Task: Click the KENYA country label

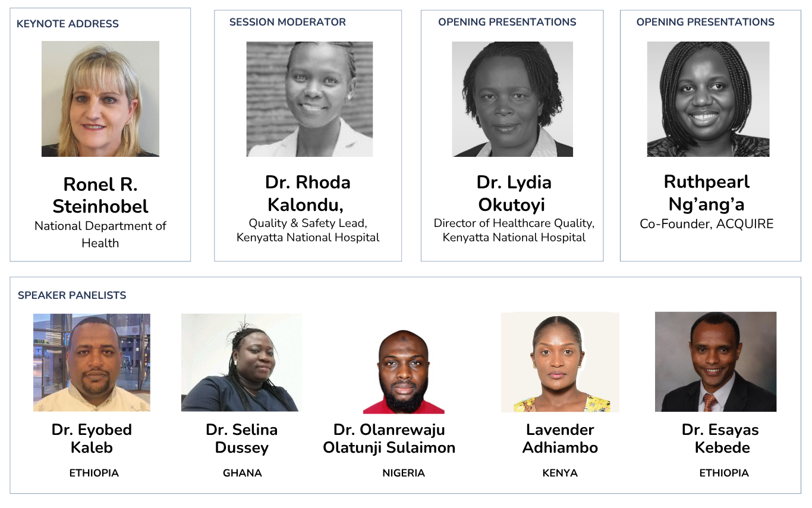Action: (x=560, y=473)
